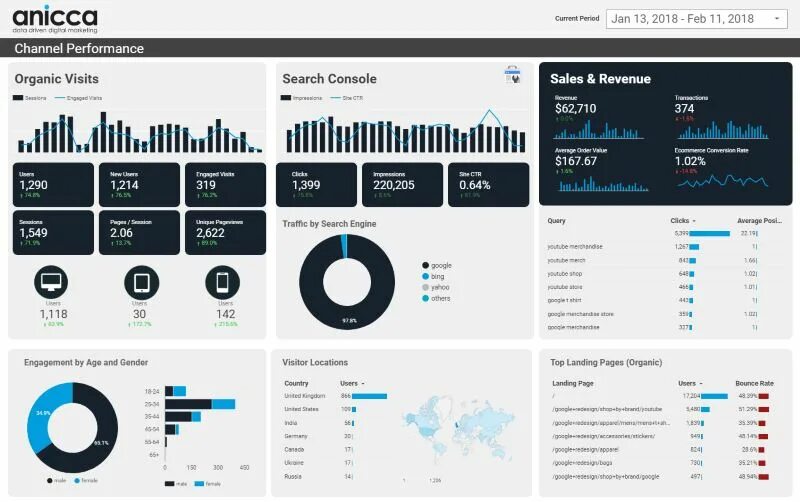Click the others legend color dot
This screenshot has width=800, height=502.
(x=426, y=298)
